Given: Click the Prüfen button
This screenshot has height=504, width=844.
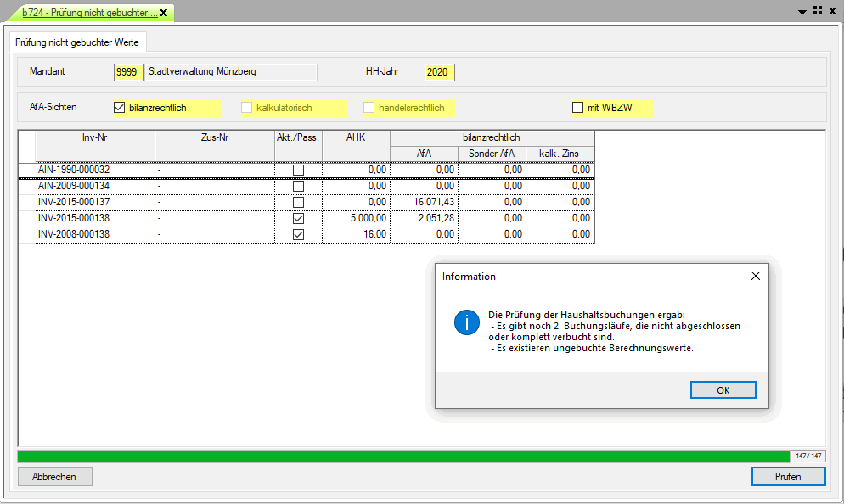Looking at the screenshot, I should pyautogui.click(x=788, y=476).
